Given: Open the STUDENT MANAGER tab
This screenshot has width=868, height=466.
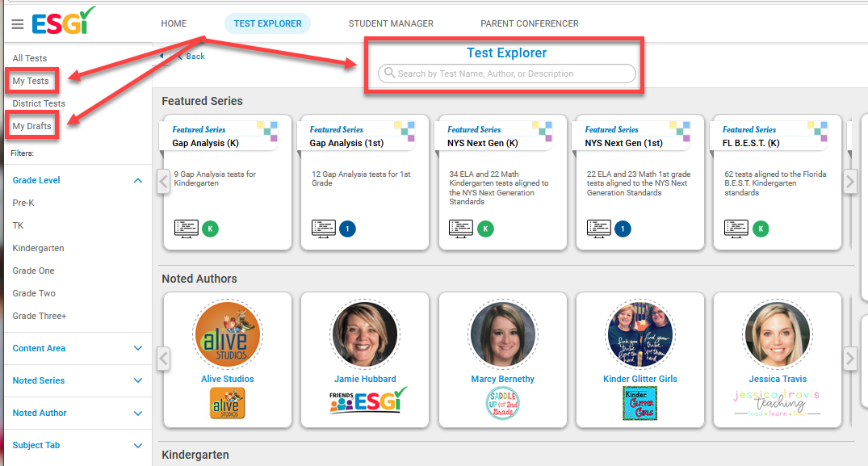Looking at the screenshot, I should click(x=391, y=23).
